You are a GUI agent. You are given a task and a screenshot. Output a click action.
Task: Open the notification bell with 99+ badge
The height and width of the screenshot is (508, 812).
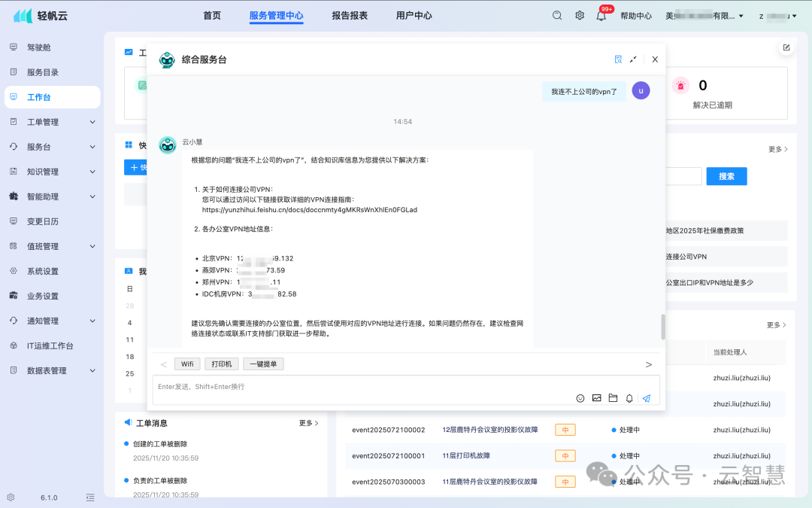pyautogui.click(x=601, y=14)
